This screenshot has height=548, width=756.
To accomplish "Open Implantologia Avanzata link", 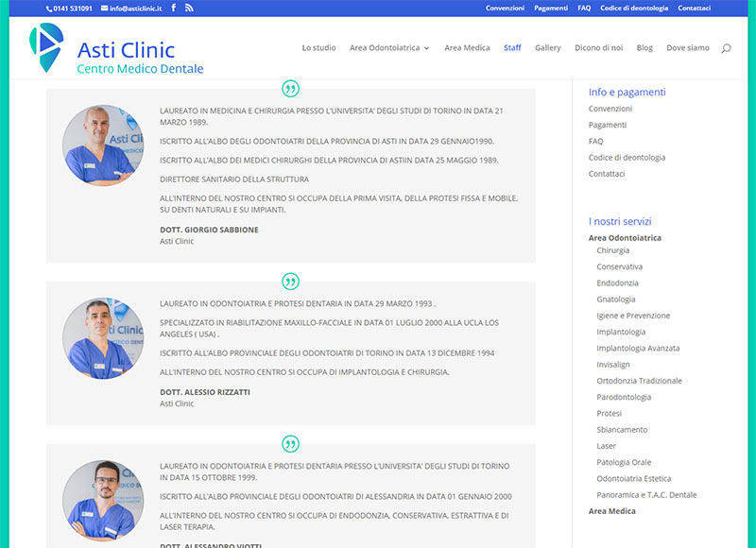I will (638, 348).
